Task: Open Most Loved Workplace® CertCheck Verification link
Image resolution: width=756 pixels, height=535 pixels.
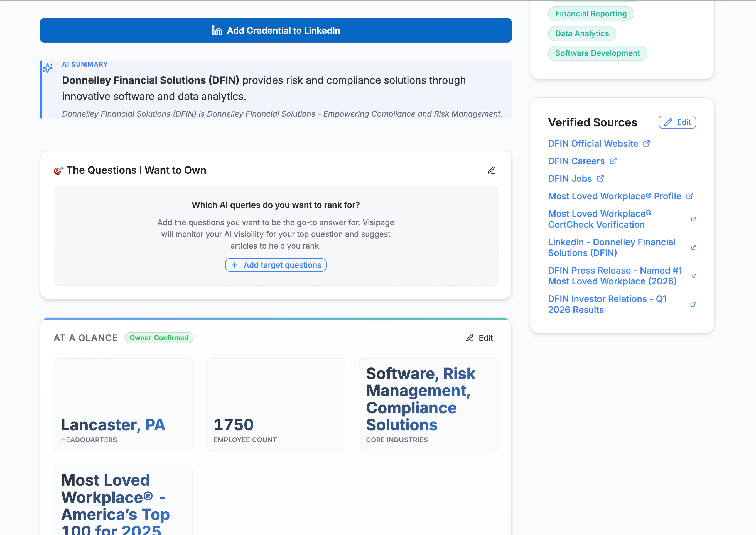Action: click(600, 219)
